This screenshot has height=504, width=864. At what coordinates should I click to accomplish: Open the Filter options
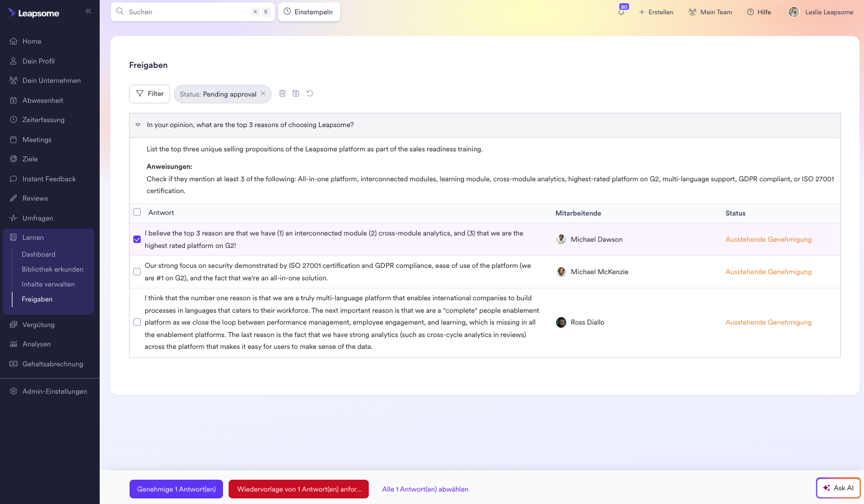tap(150, 94)
